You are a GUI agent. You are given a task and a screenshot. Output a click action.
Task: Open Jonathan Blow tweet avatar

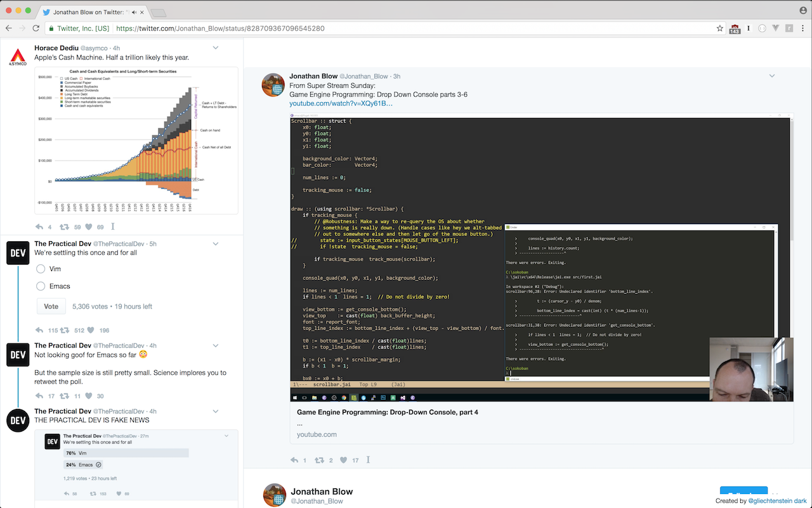coord(273,85)
